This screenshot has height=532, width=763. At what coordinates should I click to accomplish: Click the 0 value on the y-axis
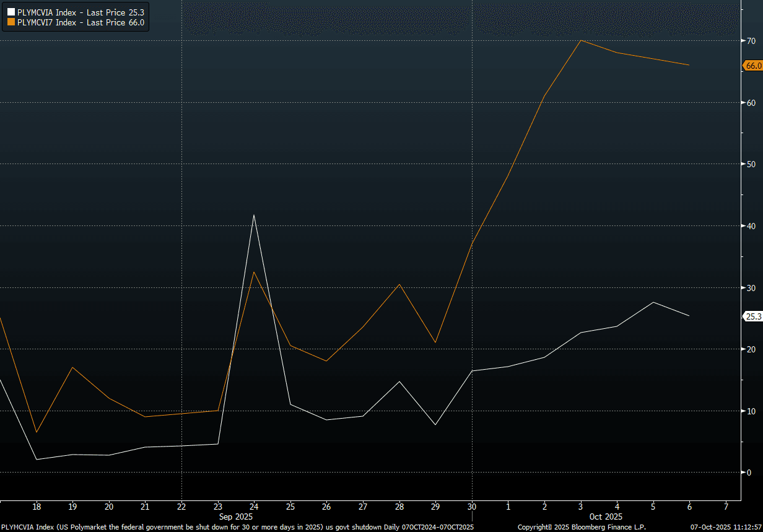[749, 473]
